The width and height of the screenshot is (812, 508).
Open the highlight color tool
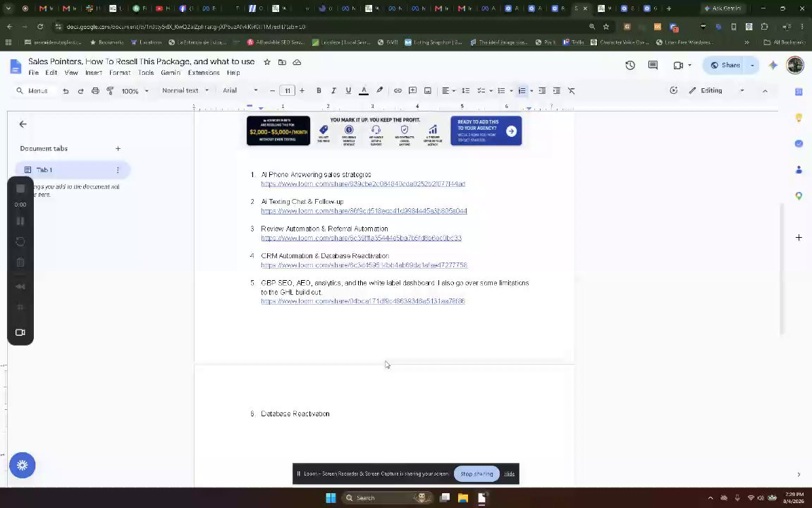pos(380,90)
